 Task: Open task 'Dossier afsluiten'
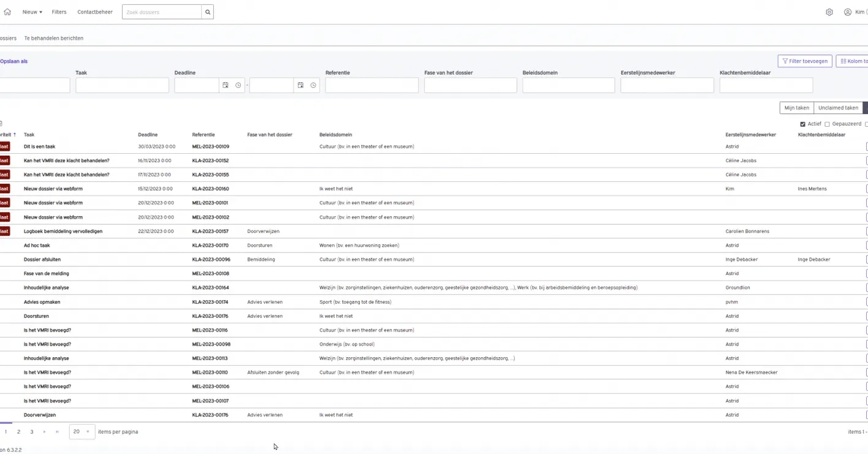coord(42,260)
